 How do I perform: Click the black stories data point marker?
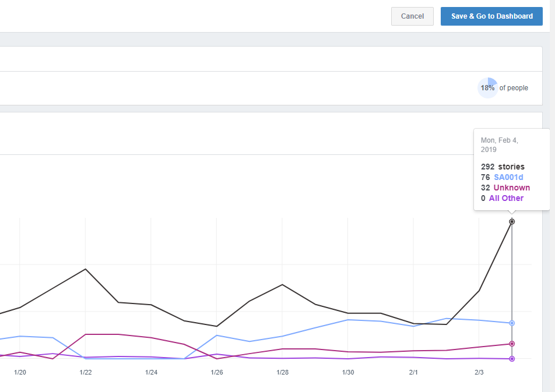tap(512, 222)
